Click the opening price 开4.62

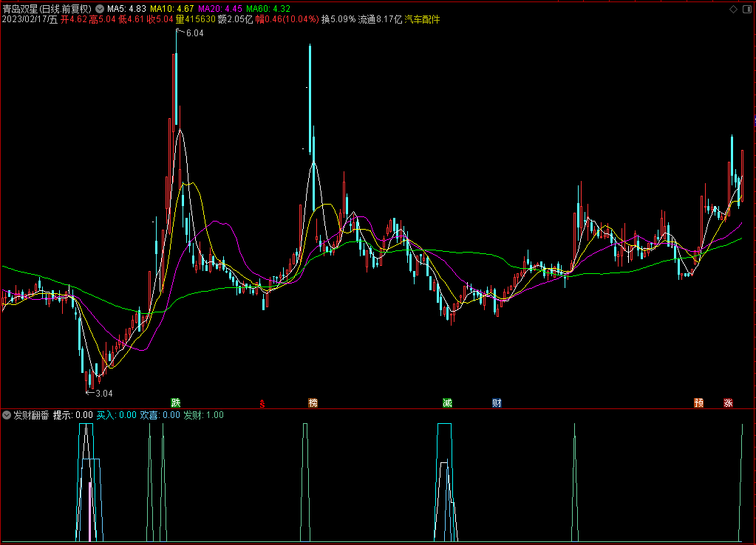tap(73, 19)
